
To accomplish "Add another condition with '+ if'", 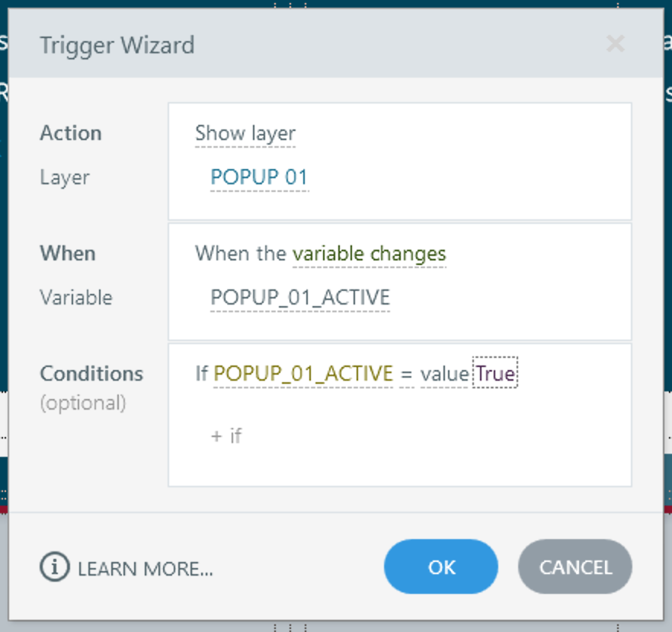I will [x=226, y=436].
